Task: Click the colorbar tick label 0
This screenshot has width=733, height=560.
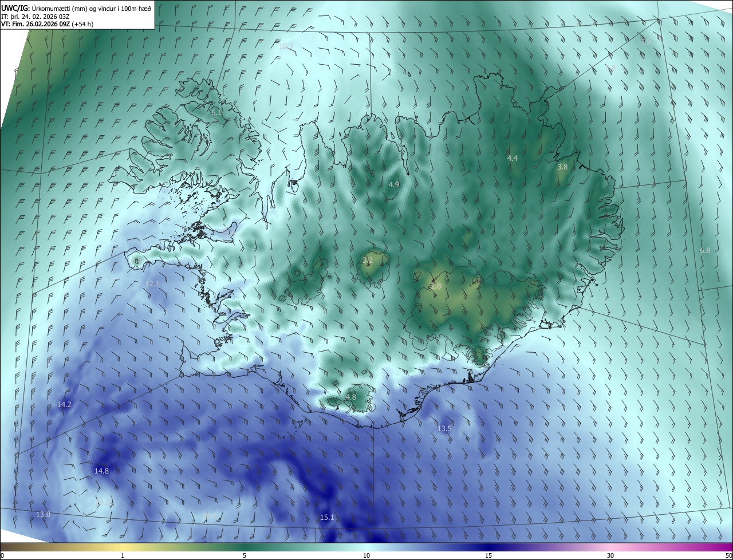Action: click(2, 555)
